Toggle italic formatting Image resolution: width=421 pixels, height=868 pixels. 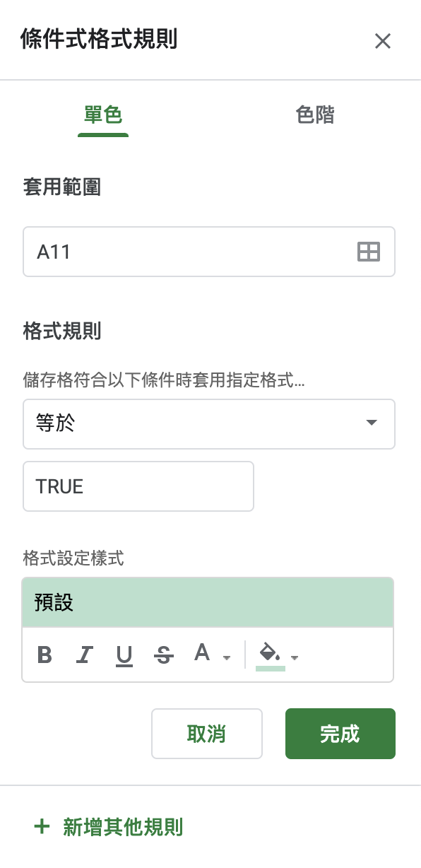coord(84,655)
